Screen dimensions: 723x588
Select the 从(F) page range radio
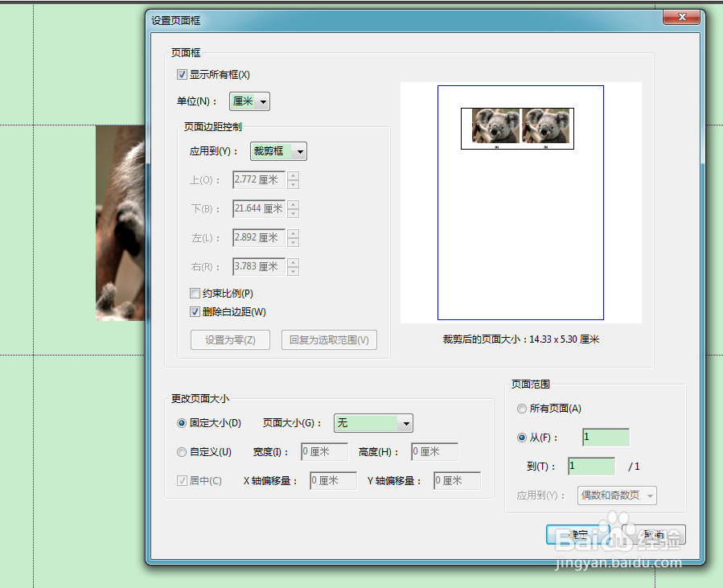[521, 438]
